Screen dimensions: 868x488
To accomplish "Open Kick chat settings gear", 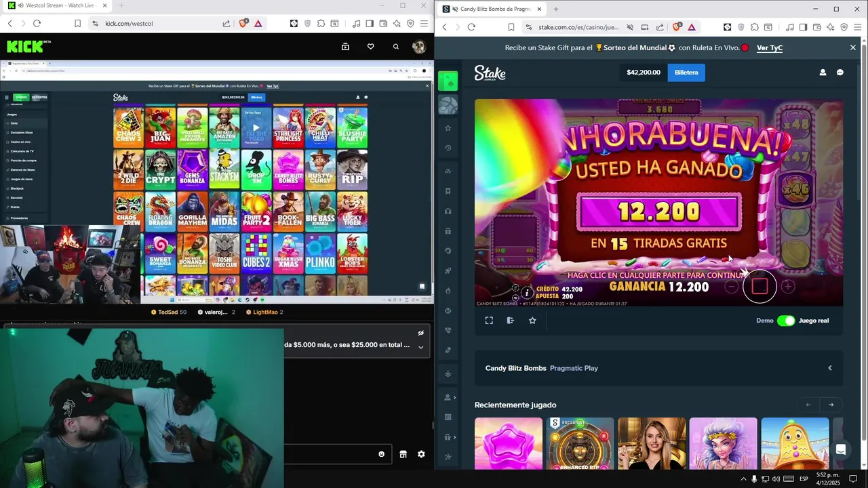I will 421,454.
